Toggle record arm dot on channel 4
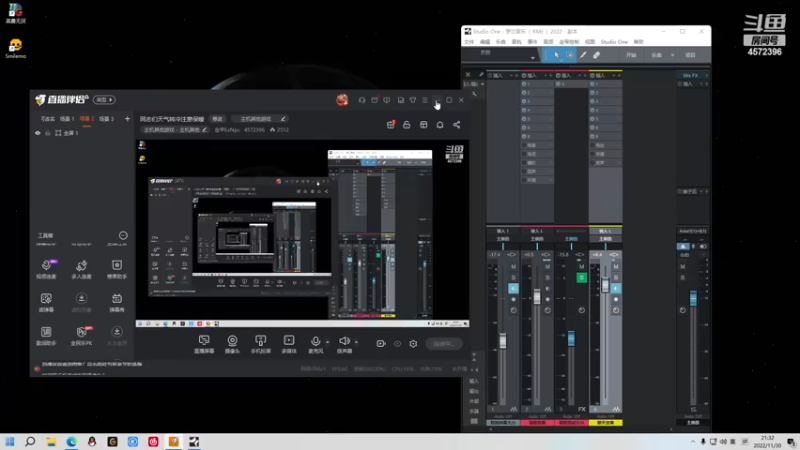This screenshot has height=450, width=800. click(616, 299)
